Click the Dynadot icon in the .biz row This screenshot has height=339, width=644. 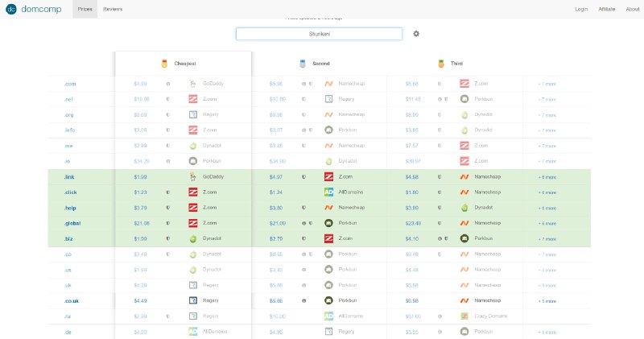pos(192,239)
